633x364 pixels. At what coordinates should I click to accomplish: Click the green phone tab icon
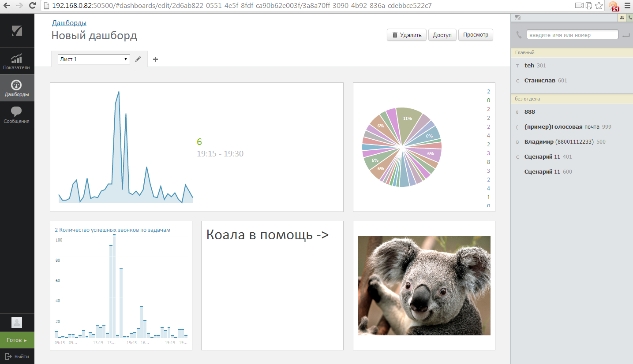tap(629, 18)
